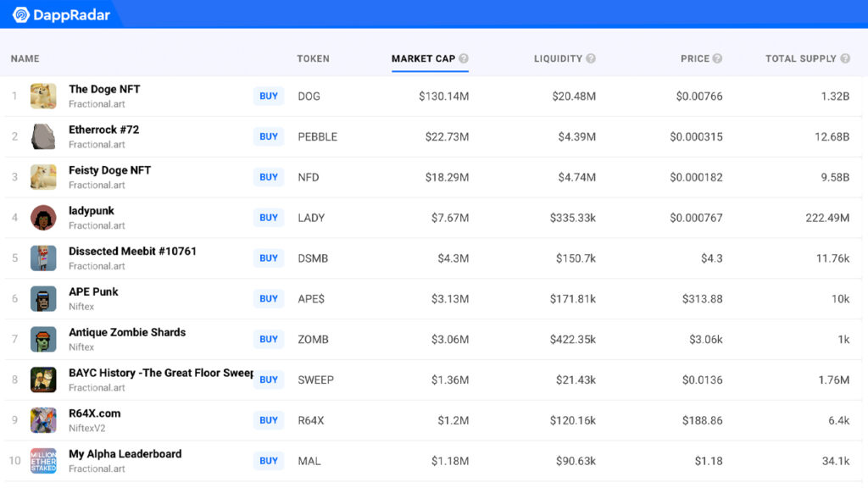Select the $3.06k price for ZOMB
Image resolution: width=868 pixels, height=488 pixels.
pos(705,339)
